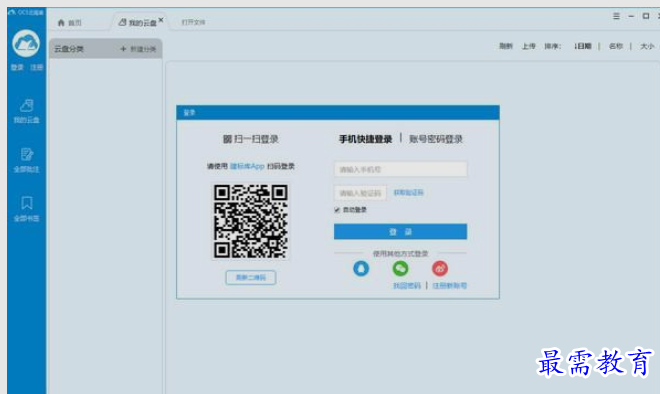Select the 我的云盘 tab
Viewport: 660px width, 394px height.
(138, 23)
